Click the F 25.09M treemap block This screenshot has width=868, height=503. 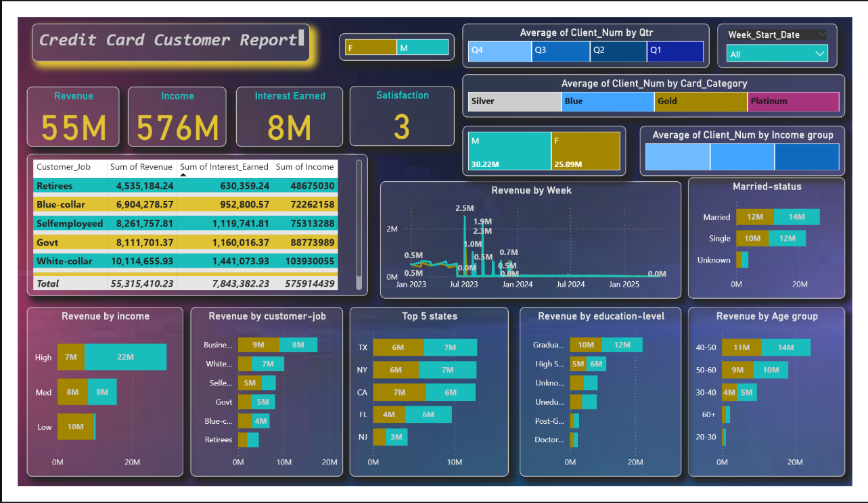coord(585,151)
